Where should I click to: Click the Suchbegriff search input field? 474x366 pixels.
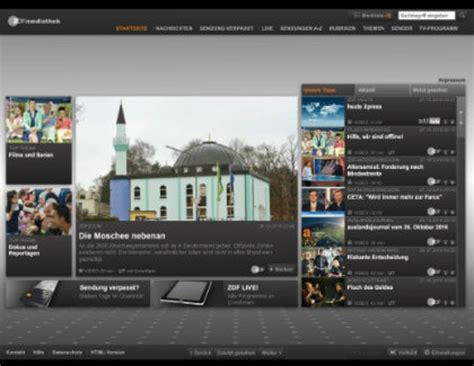(x=427, y=15)
